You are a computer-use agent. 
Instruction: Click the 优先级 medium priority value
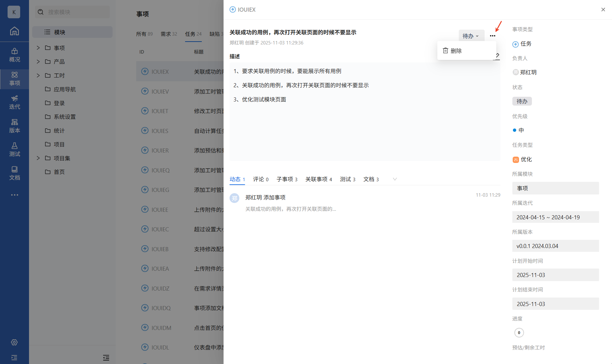pos(521,130)
